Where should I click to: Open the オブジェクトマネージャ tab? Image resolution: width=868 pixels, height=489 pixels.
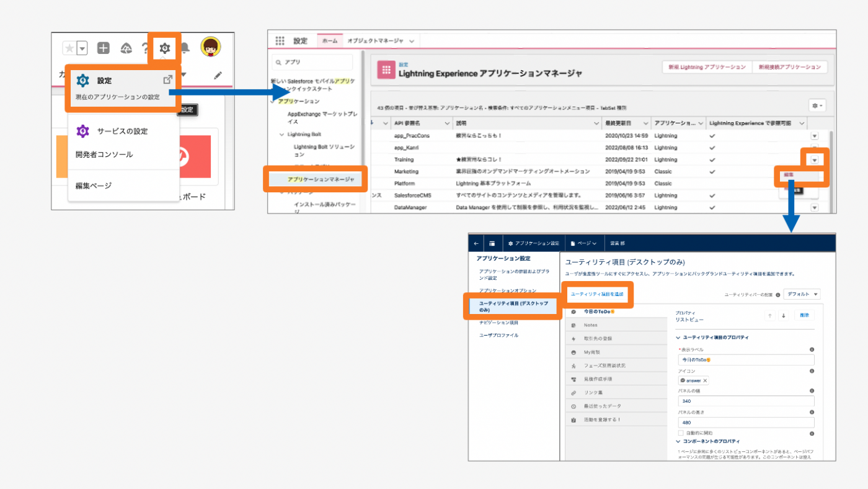tap(376, 41)
